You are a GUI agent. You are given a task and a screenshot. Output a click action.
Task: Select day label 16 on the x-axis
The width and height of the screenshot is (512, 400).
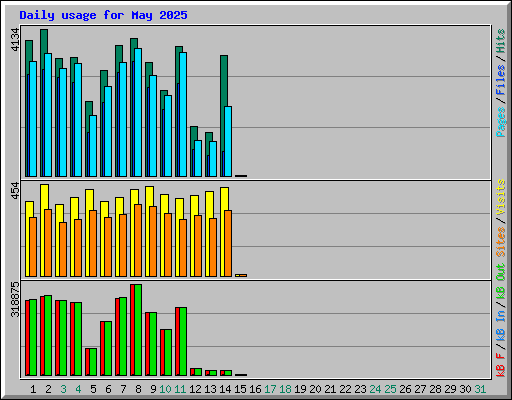click(255, 389)
